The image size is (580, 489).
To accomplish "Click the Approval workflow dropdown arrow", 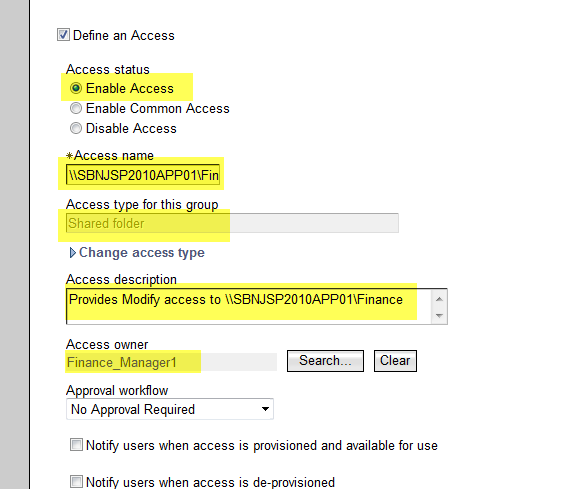I will coord(265,409).
